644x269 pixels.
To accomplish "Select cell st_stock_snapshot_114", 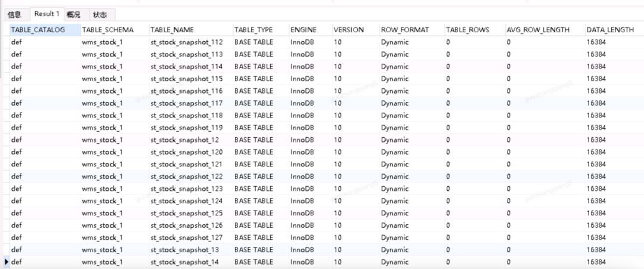I will (x=191, y=67).
